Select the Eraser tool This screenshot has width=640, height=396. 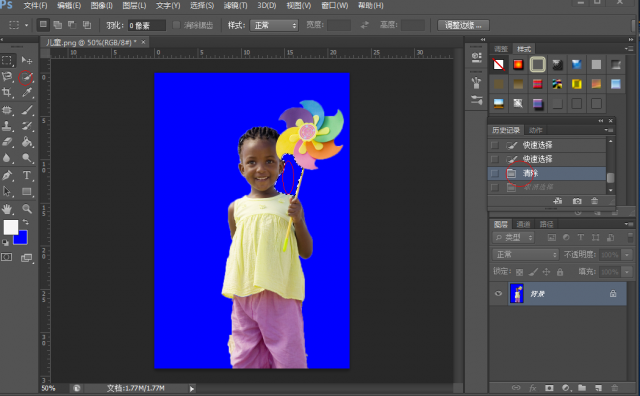coord(7,142)
